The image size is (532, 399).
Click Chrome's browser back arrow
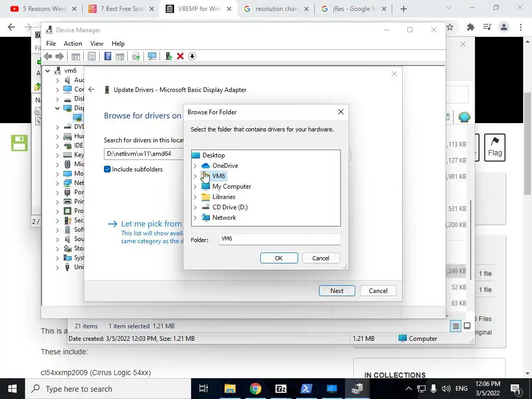[x=11, y=27]
